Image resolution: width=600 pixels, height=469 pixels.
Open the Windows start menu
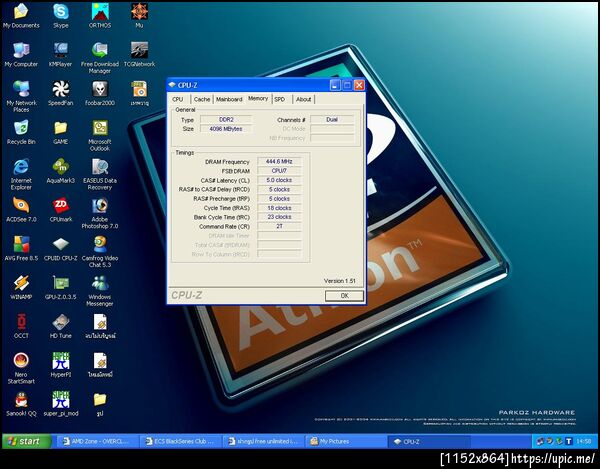click(x=27, y=441)
